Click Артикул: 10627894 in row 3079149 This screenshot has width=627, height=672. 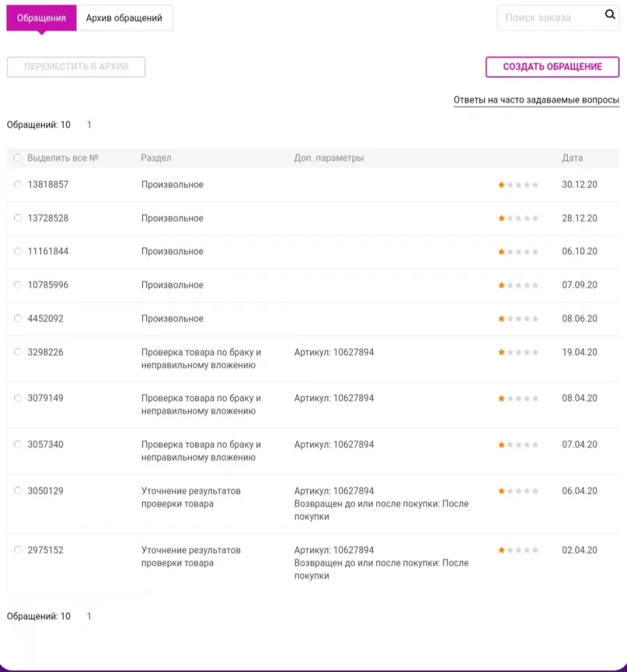point(334,398)
